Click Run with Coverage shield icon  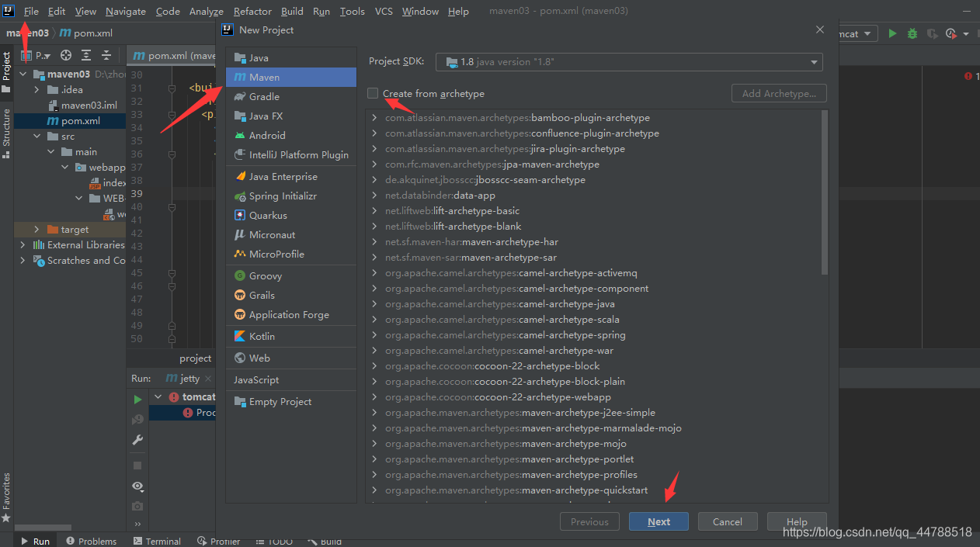click(x=932, y=33)
